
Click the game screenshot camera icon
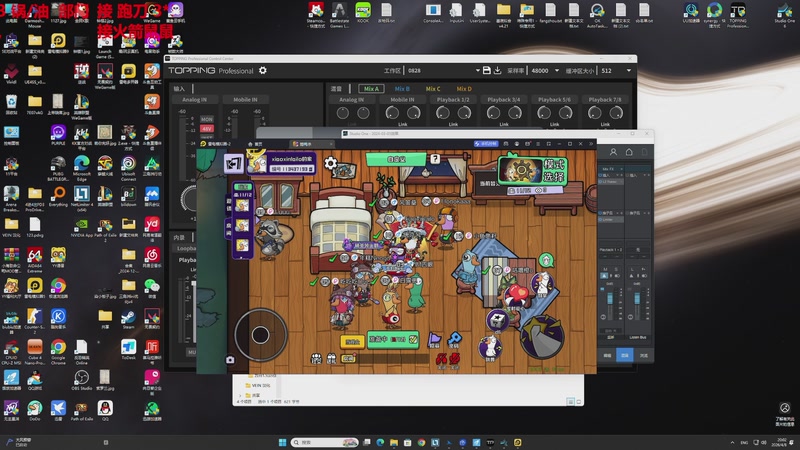(231, 359)
